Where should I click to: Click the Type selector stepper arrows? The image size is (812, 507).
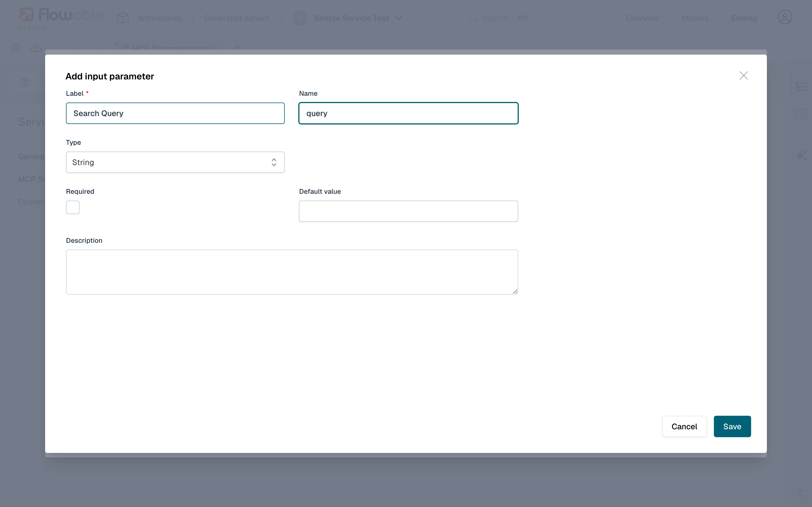(274, 162)
